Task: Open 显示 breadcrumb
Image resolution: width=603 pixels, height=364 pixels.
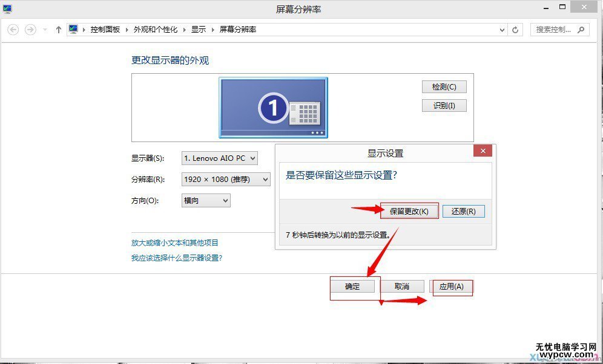Action: [199, 30]
